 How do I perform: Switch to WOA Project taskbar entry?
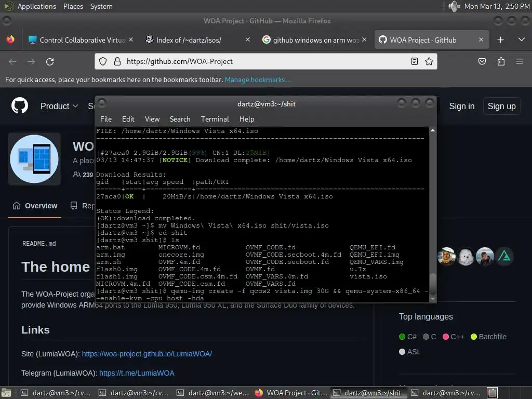[x=291, y=393]
